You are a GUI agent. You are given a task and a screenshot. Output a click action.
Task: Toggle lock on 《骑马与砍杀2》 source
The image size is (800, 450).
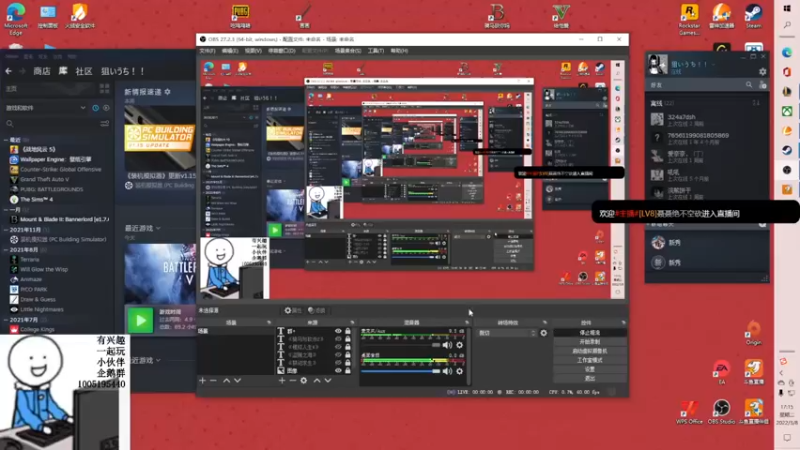coord(348,339)
